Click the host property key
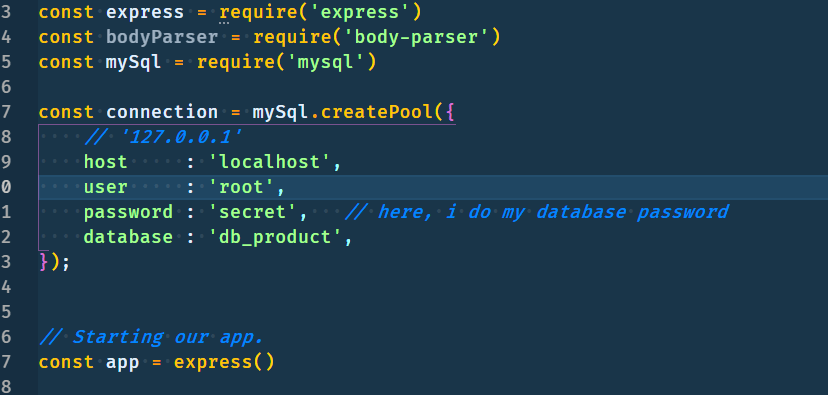The image size is (828, 395). pos(106,162)
